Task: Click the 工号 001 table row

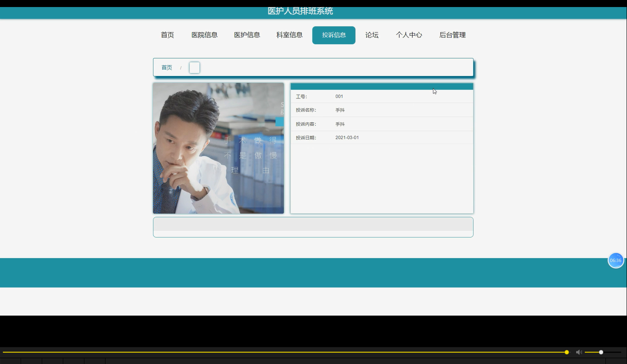Action: point(381,96)
